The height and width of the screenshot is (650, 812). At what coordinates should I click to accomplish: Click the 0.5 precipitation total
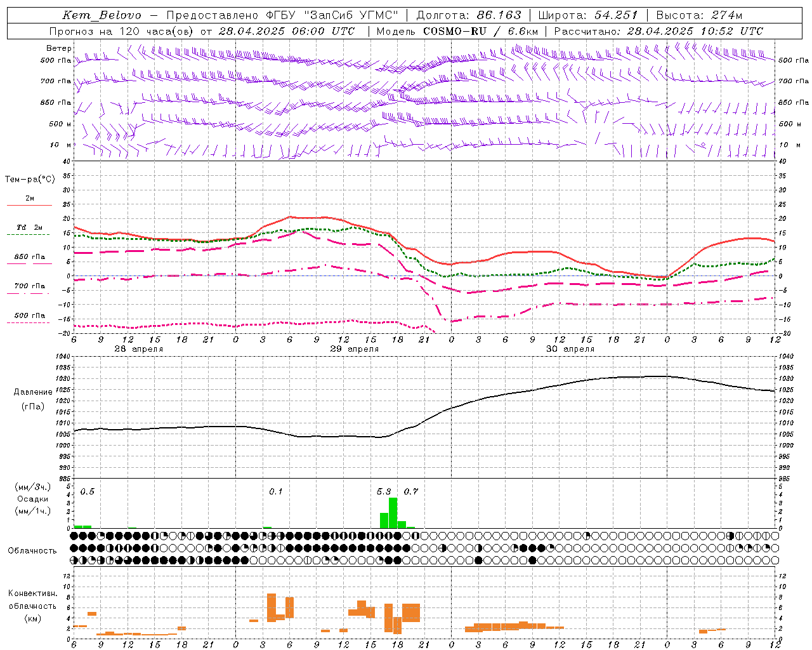88,492
